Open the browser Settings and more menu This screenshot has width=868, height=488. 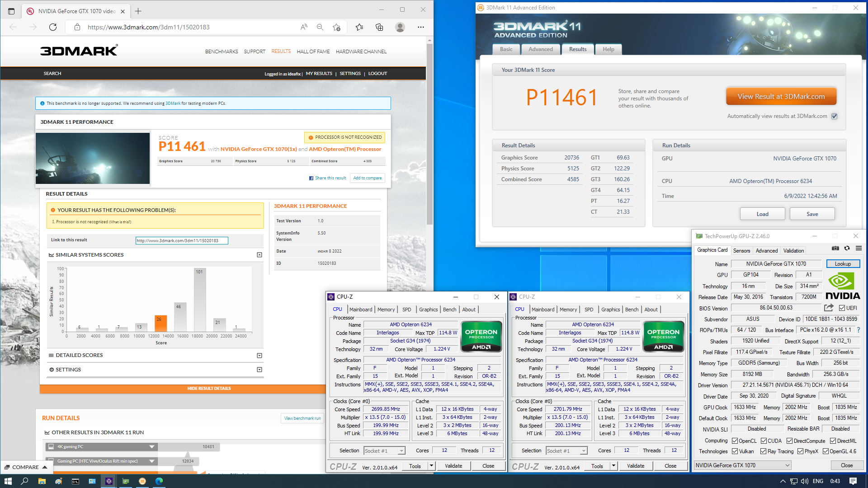(x=421, y=27)
